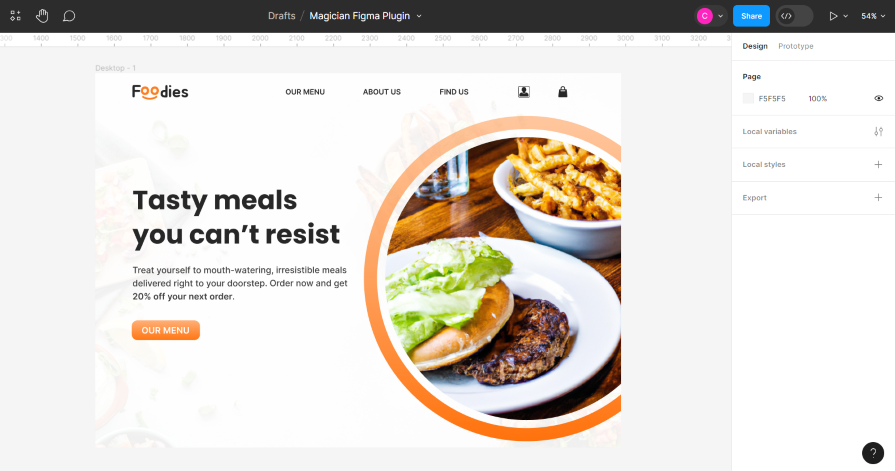Select the Design tab
895x471 pixels.
755,46
